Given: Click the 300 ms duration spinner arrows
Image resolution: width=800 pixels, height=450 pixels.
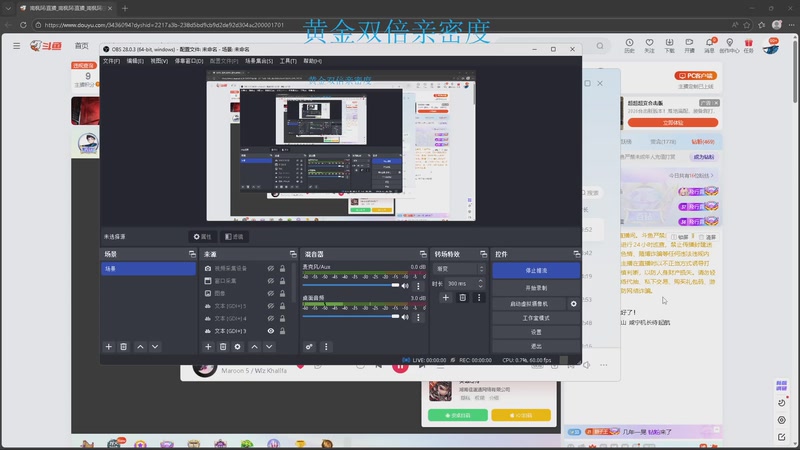Looking at the screenshot, I should pyautogui.click(x=480, y=283).
